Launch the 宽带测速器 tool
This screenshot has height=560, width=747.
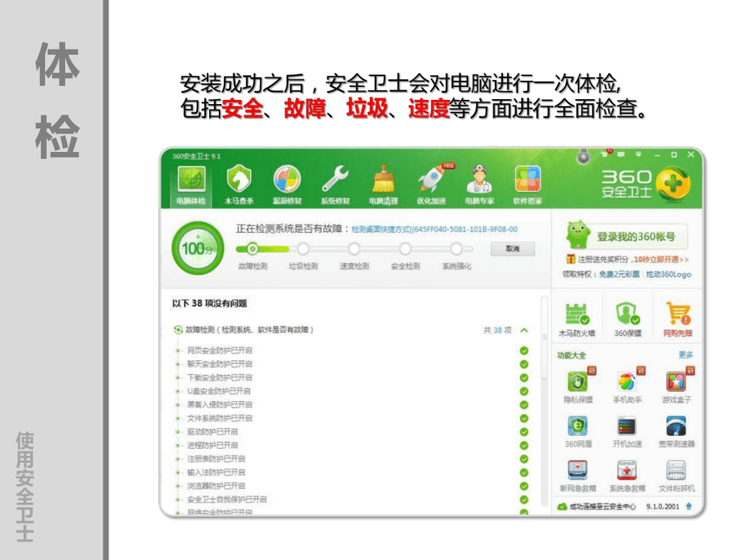[x=677, y=432]
